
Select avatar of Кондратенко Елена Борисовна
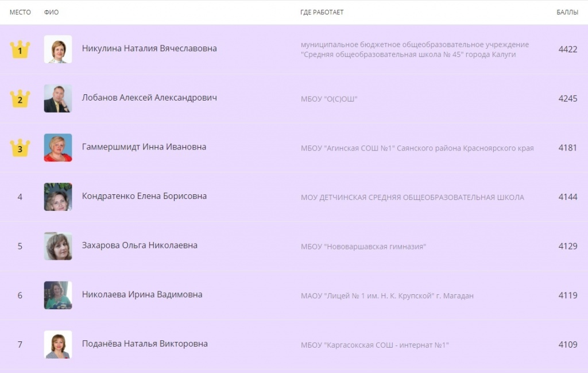[x=58, y=197]
